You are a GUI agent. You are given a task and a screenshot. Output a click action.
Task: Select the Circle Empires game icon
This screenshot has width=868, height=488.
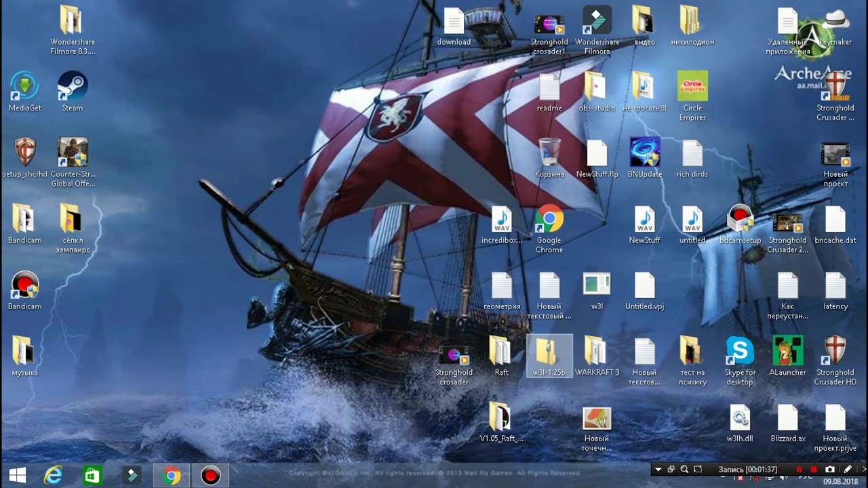(692, 96)
